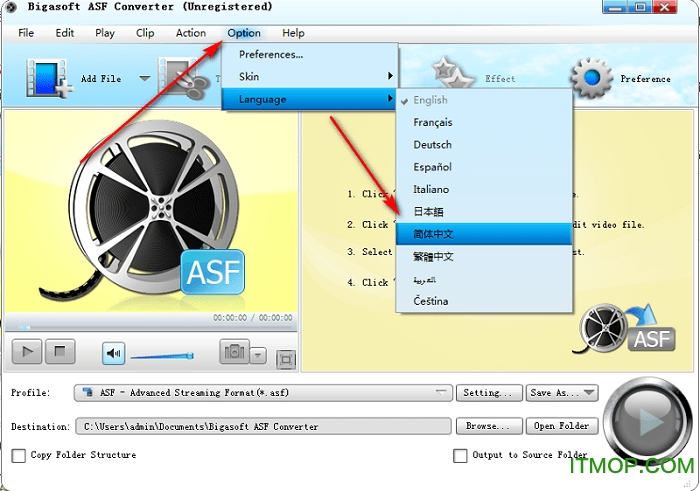Viewport: 700px width, 491px height.
Task: Expand the Save As dropdown
Action: pos(588,393)
